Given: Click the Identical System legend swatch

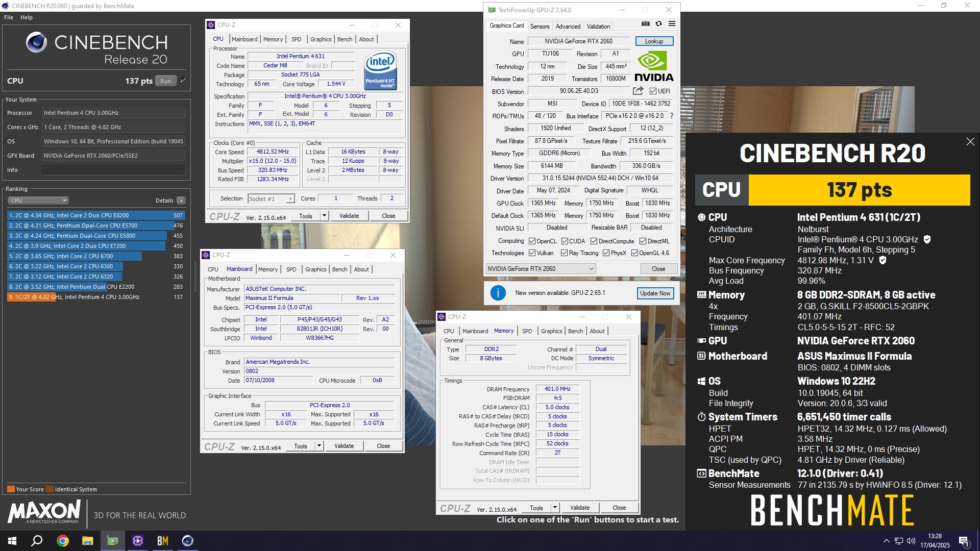Looking at the screenshot, I should [50, 489].
